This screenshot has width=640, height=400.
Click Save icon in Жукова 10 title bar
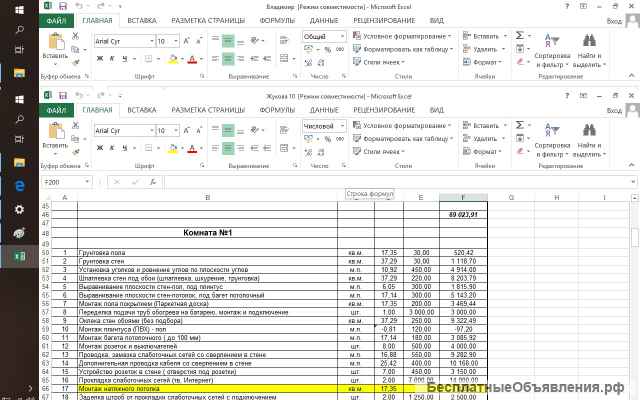62,95
